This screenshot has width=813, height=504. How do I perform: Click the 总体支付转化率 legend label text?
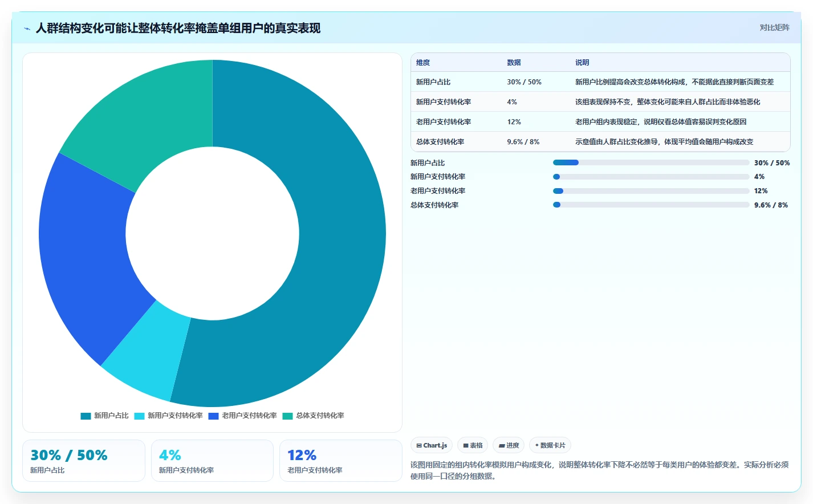point(320,416)
